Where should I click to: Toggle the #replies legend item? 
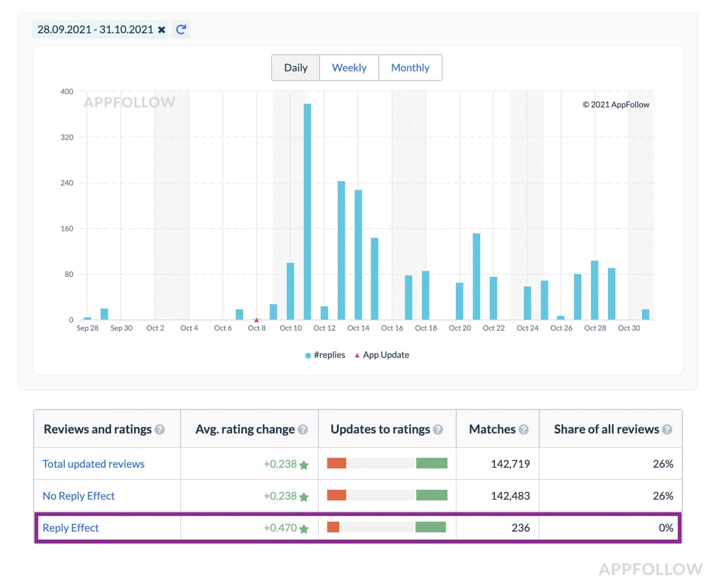click(325, 355)
